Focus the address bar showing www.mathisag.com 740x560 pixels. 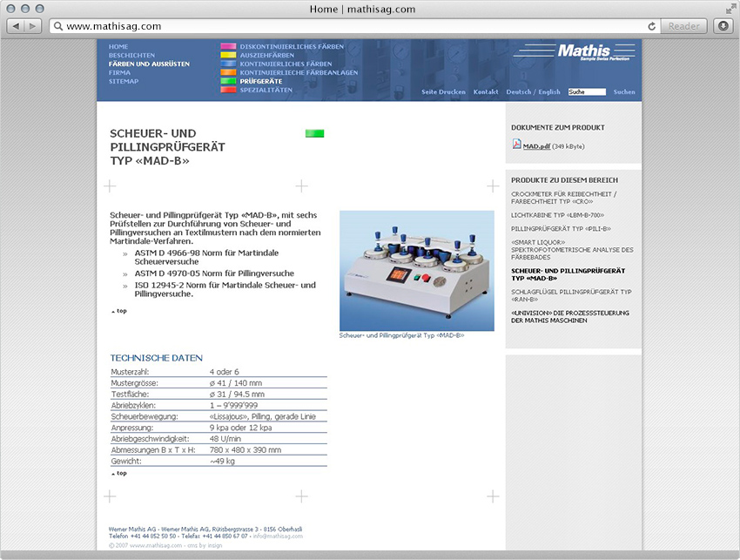(355, 26)
